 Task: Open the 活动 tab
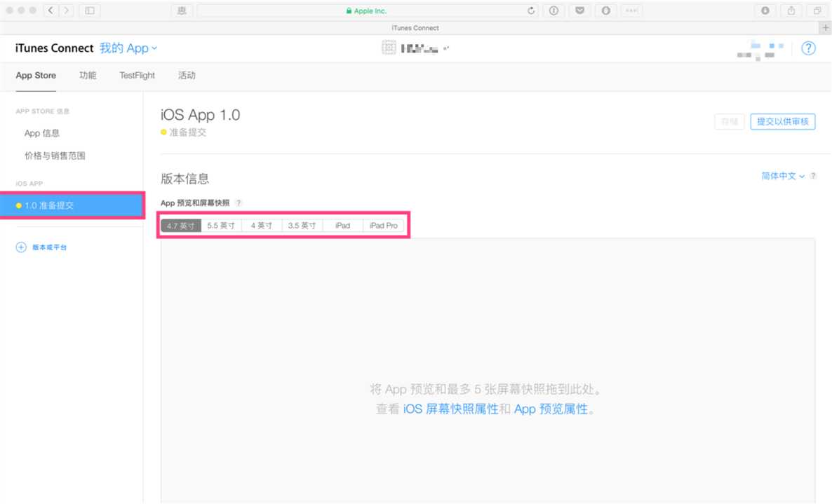[186, 75]
